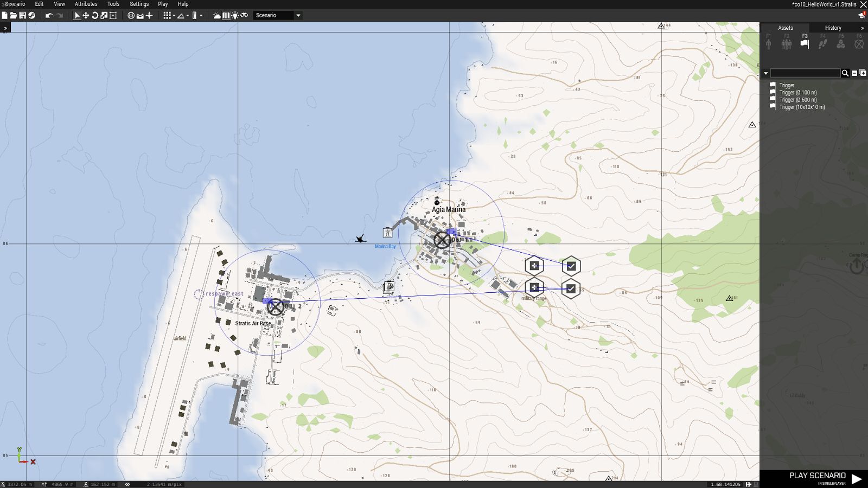Click the Steam publish icon

coord(31,15)
